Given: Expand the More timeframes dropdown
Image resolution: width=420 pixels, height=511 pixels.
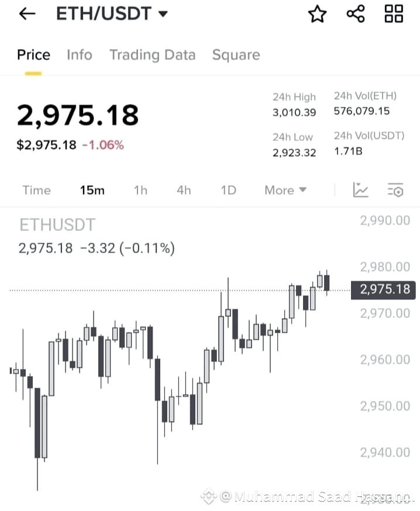Looking at the screenshot, I should point(285,190).
